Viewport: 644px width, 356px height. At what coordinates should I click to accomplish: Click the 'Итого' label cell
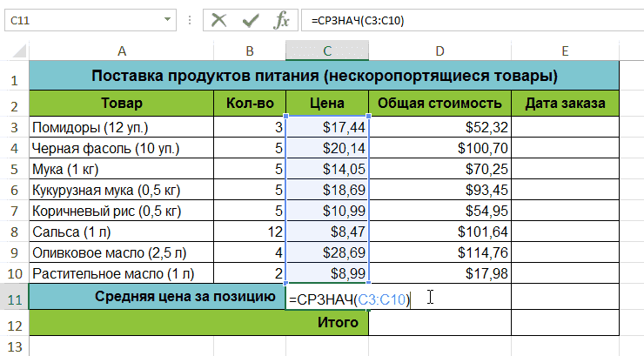pyautogui.click(x=198, y=323)
